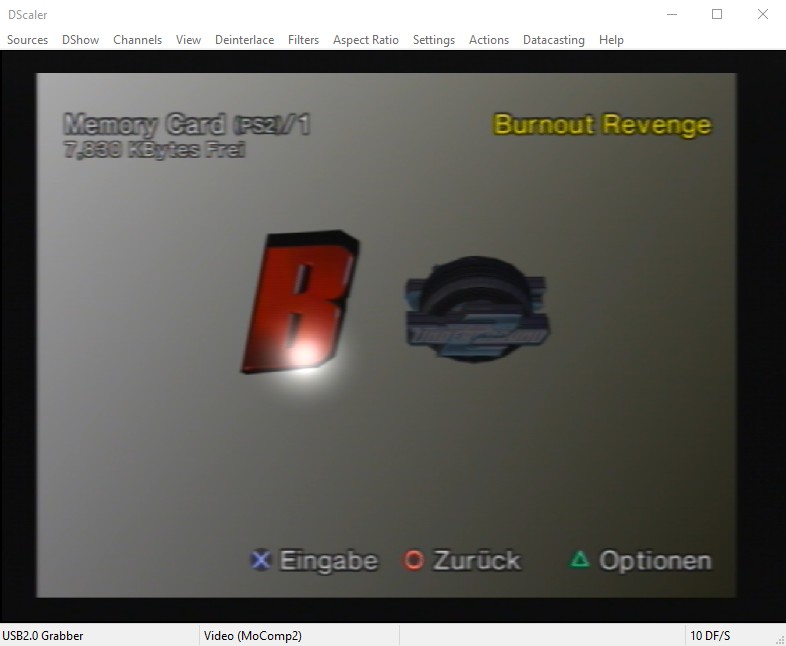The width and height of the screenshot is (786, 646).
Task: Open the Aspect Ratio menu
Action: [x=365, y=40]
